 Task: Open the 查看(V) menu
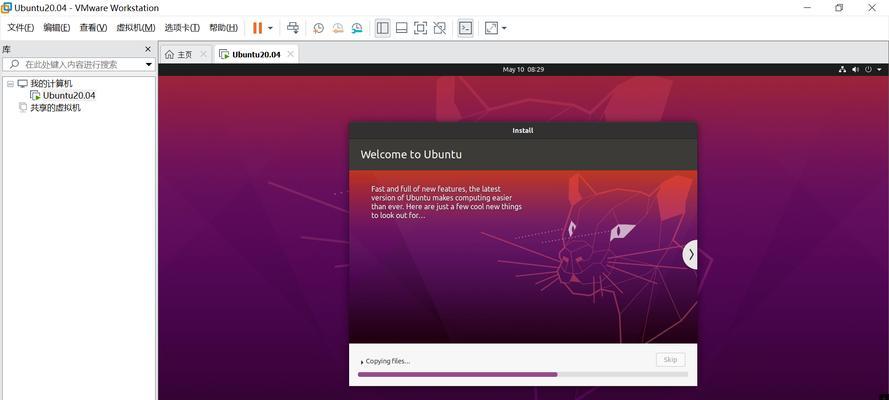point(93,28)
